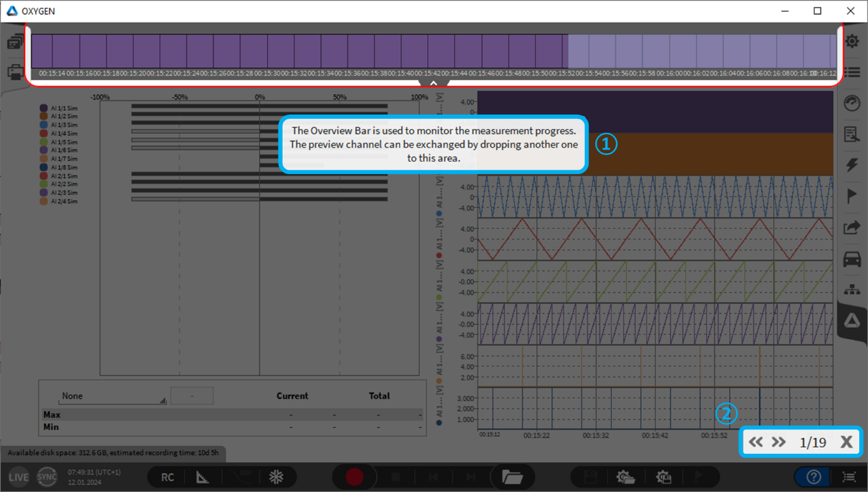Click the lightning bolt trigger events icon
The height and width of the screenshot is (492, 868).
pyautogui.click(x=852, y=165)
